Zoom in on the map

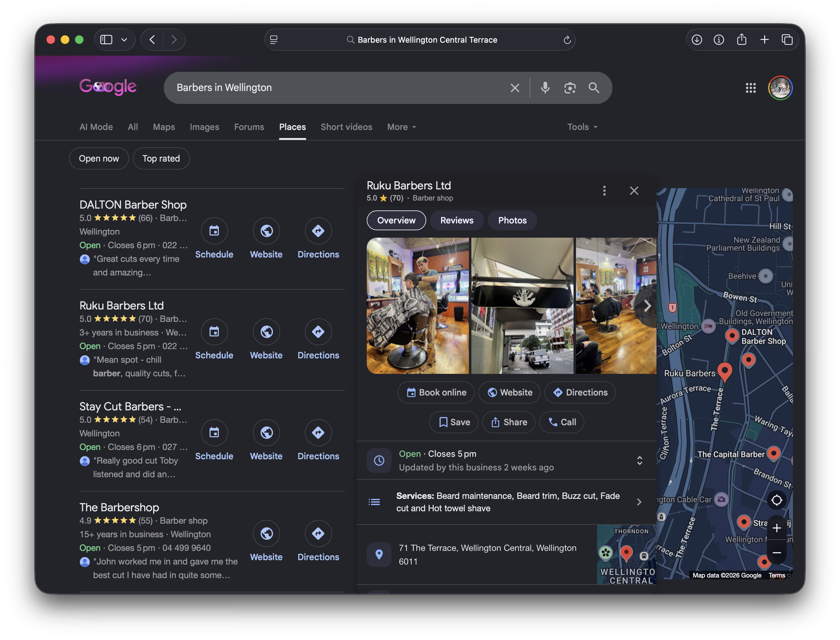[x=776, y=528]
